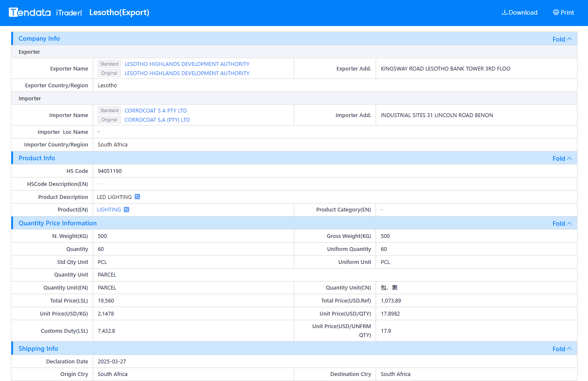Click Unit Price USD/QTY value 17.8982
Image resolution: width=588 pixels, height=381 pixels.
click(x=390, y=313)
